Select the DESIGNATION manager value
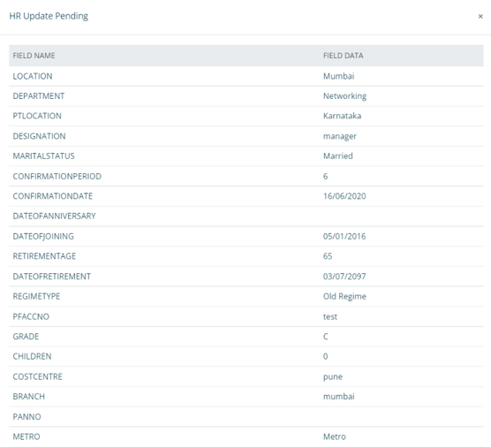The height and width of the screenshot is (448, 491). click(340, 136)
